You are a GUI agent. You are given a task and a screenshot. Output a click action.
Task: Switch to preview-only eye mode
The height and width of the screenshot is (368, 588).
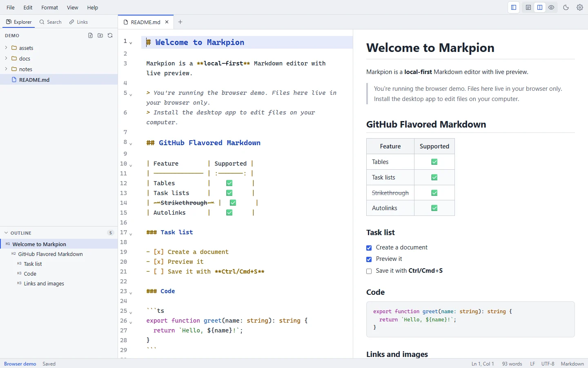(551, 7)
